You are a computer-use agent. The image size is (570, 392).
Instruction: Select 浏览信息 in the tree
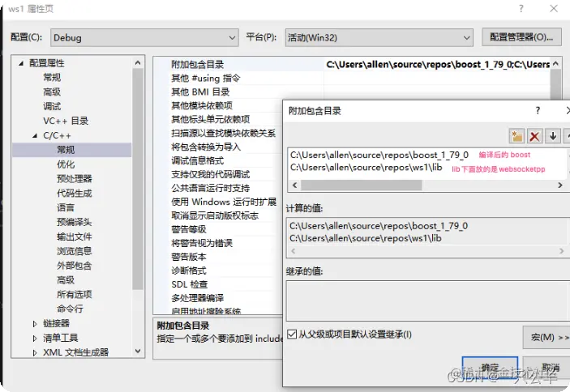pos(74,251)
